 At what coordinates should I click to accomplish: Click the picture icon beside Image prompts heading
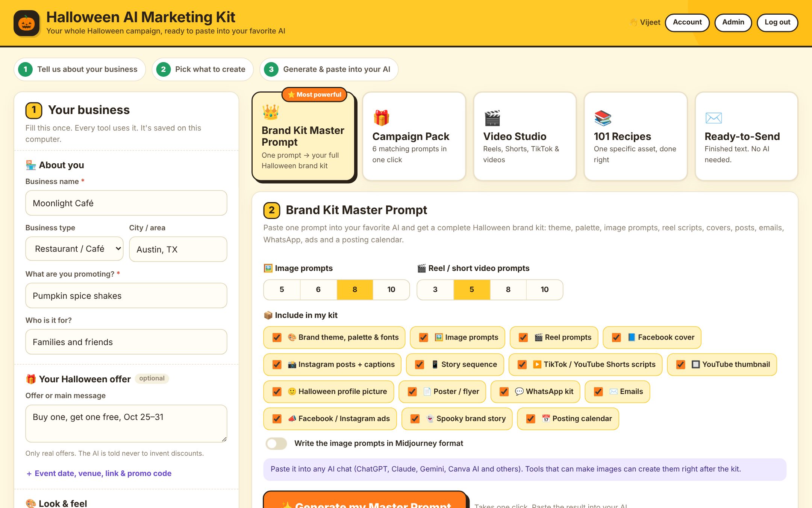[x=268, y=268]
